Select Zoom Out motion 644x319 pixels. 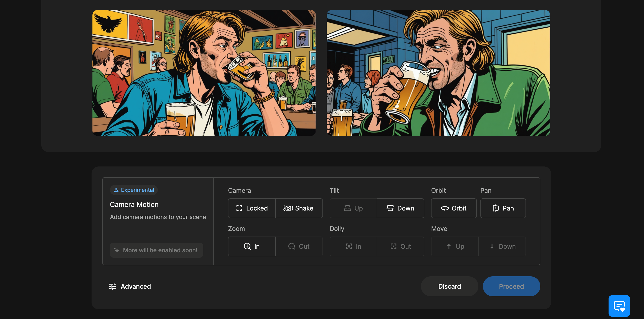pos(299,246)
